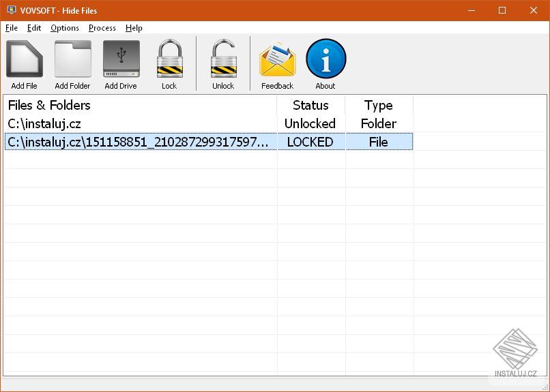Click the File type cell
Image resolution: width=550 pixels, height=392 pixels.
[379, 142]
